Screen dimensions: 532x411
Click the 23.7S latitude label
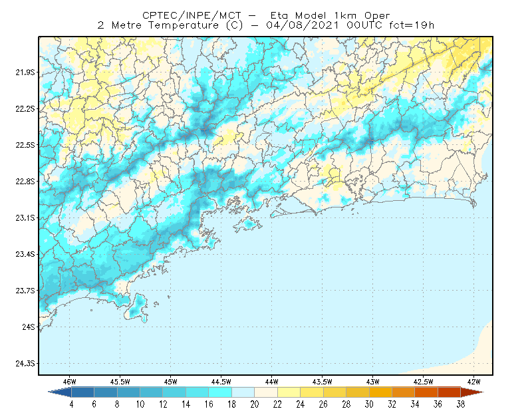click(25, 291)
